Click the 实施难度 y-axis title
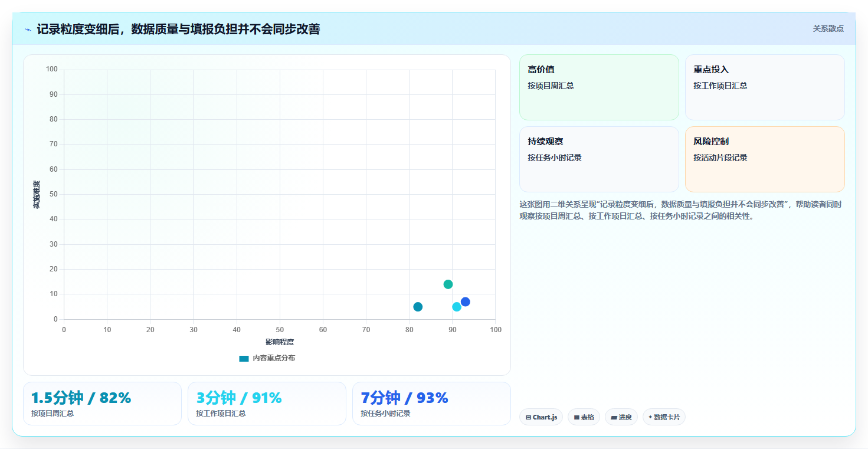Image resolution: width=868 pixels, height=449 pixels. coord(37,195)
